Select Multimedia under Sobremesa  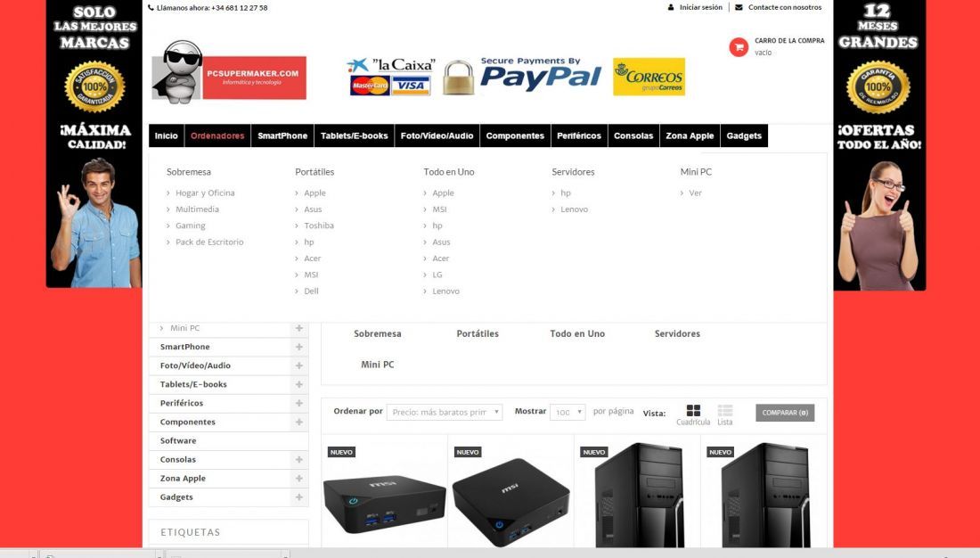(198, 209)
